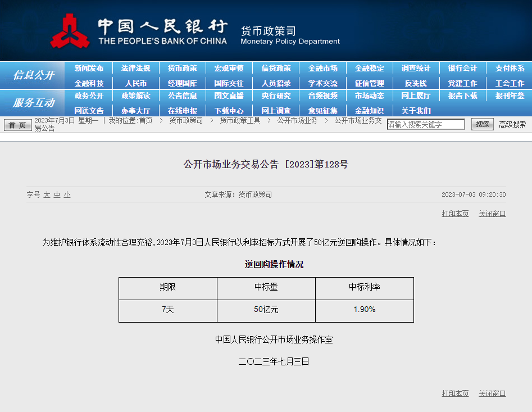Set font size to small (小)

click(67, 194)
